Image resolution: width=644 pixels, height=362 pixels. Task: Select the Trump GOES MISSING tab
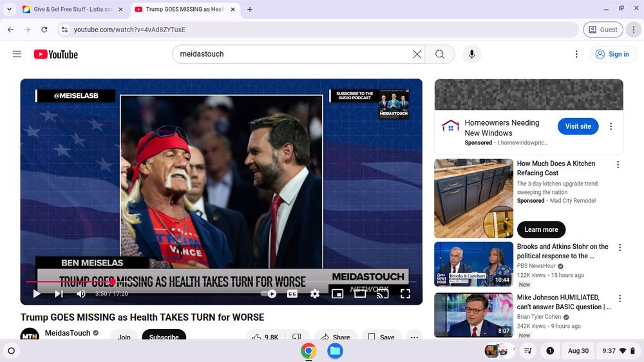184,9
